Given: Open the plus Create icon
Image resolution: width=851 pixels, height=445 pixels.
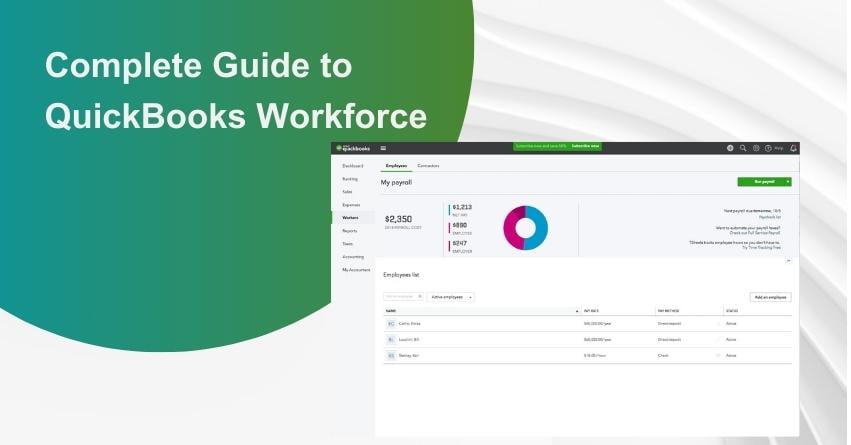Looking at the screenshot, I should pos(730,148).
